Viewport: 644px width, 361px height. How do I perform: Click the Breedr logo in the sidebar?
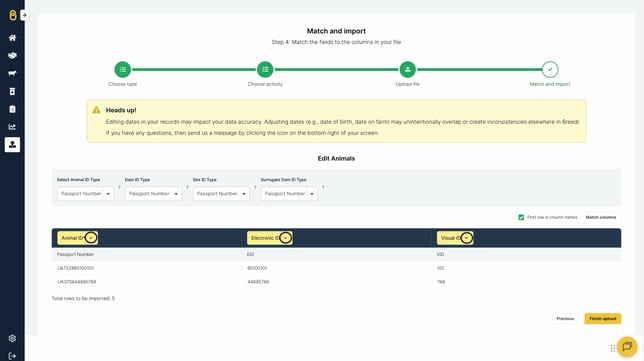click(x=13, y=16)
